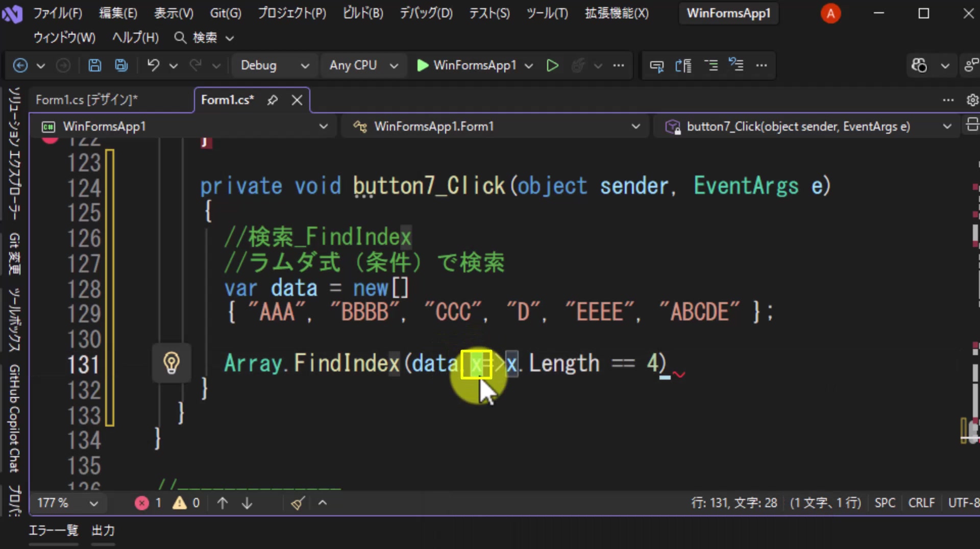Expand the WinFormsApp1 project dropdown in the navigation bar
This screenshot has height=549, width=980.
click(x=185, y=127)
